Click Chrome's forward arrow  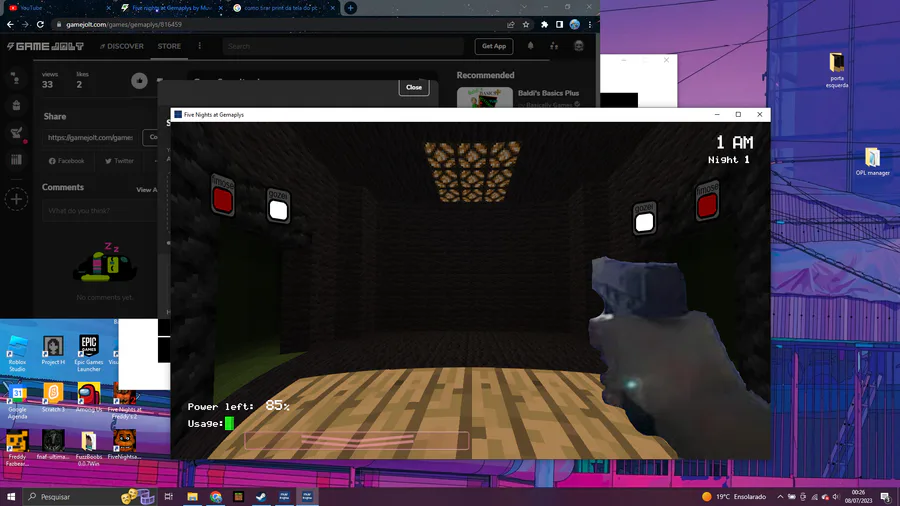(25, 25)
